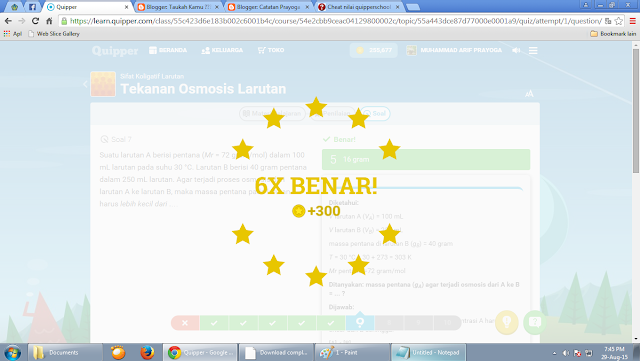The height and width of the screenshot is (361, 640).
Task: Launch Firefox from the taskbar
Action: [x=147, y=352]
